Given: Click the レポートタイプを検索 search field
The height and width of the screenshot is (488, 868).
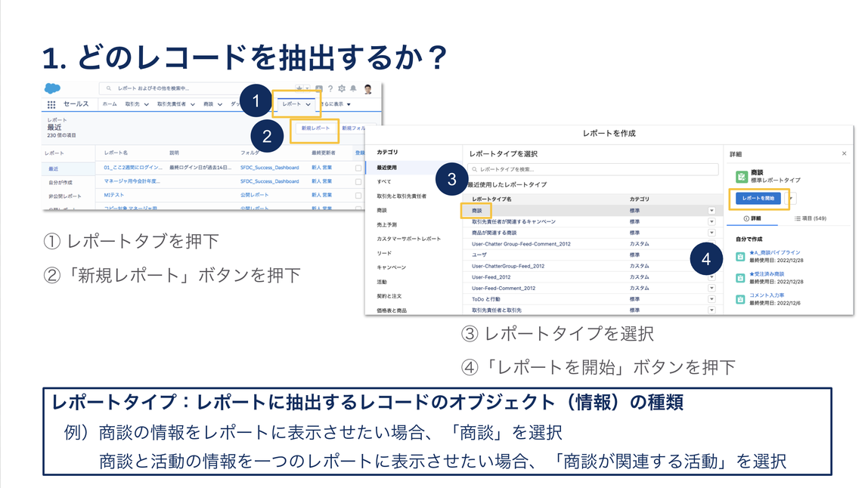Looking at the screenshot, I should [x=593, y=169].
